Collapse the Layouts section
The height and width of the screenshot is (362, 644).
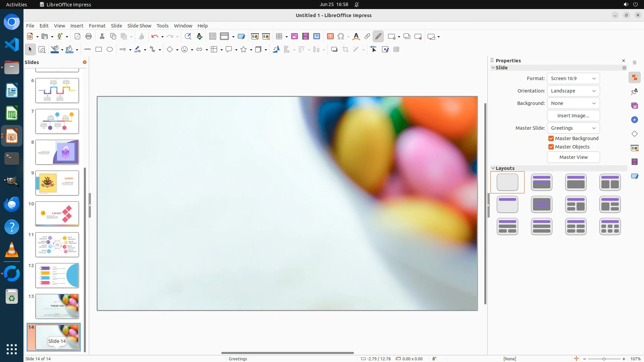(493, 168)
